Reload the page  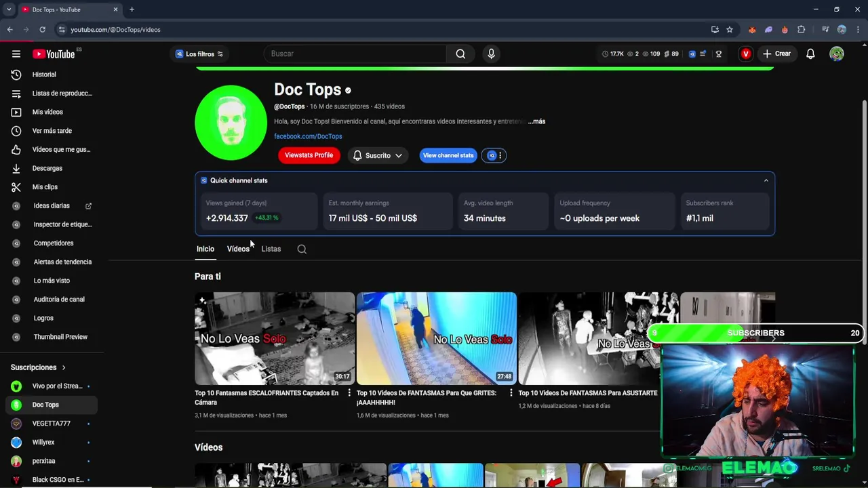pos(42,30)
